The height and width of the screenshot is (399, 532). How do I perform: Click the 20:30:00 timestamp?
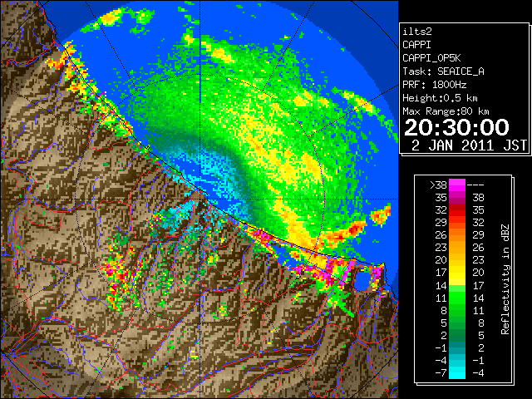tap(456, 127)
